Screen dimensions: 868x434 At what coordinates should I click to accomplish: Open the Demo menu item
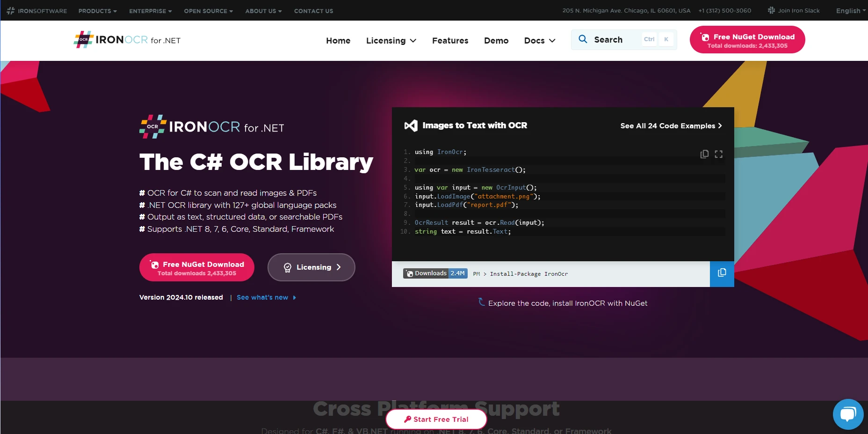tap(496, 41)
